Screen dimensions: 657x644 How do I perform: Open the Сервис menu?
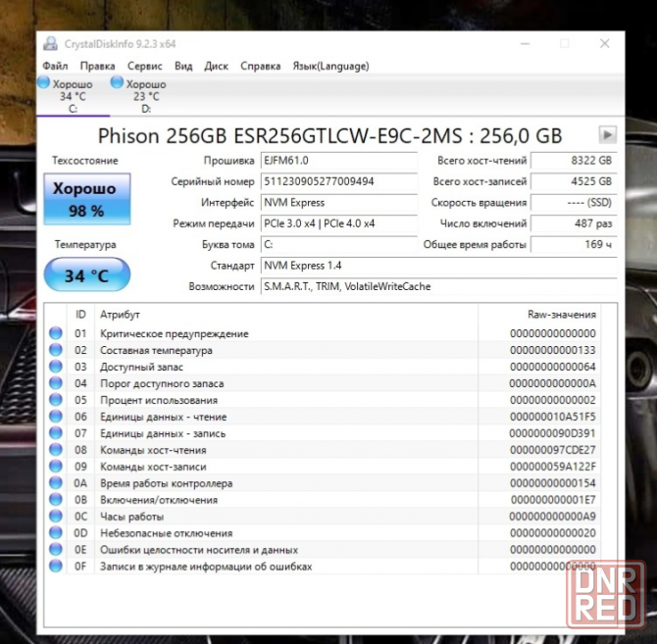click(x=144, y=66)
